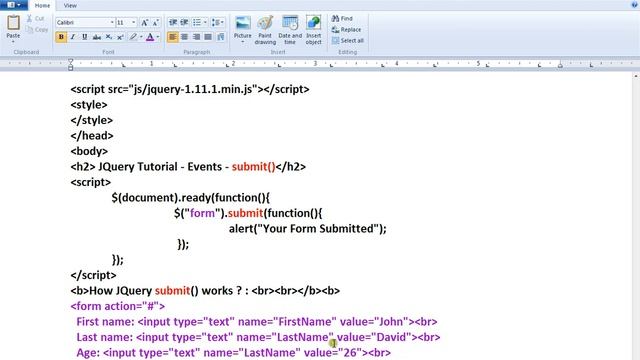
Task: Toggle Subscript formatting
Action: click(x=109, y=37)
